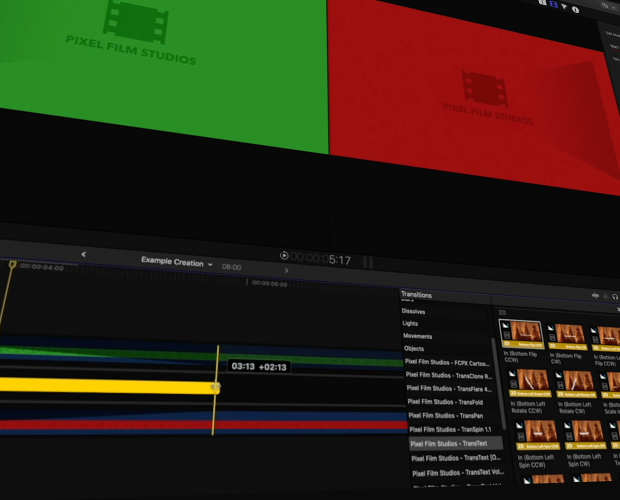The width and height of the screenshot is (620, 500).
Task: Click the 2D group label in browser
Action: coord(502,312)
